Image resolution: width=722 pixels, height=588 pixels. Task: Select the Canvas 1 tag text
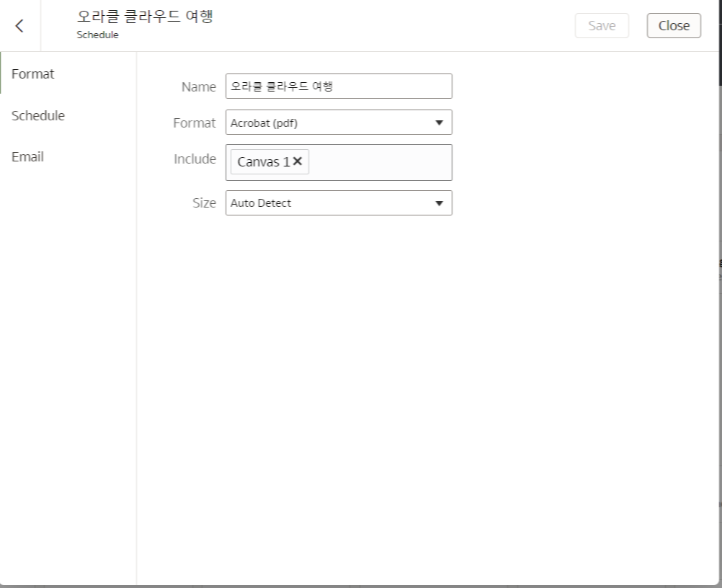264,161
